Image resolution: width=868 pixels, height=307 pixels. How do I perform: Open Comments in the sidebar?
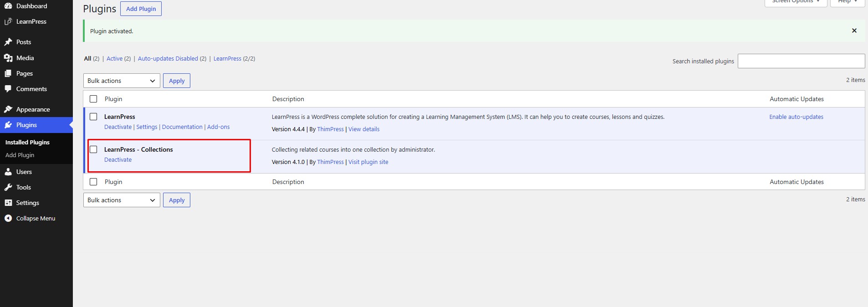coord(31,89)
